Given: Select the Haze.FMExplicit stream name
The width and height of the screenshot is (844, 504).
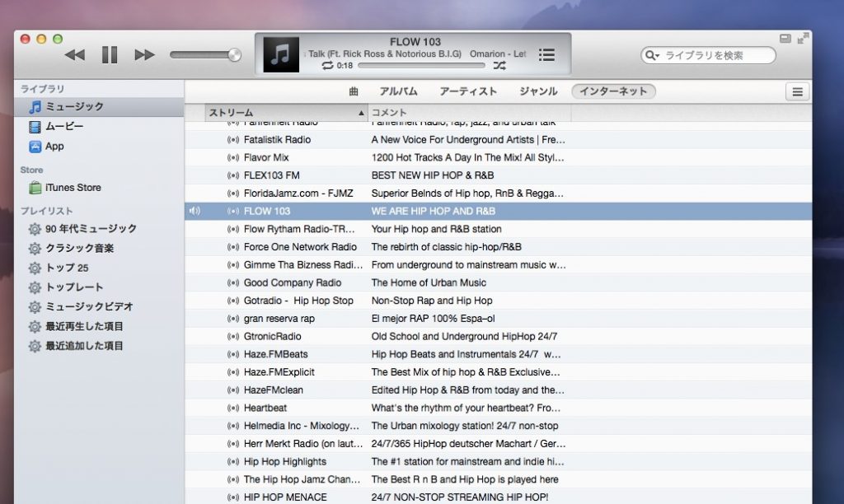Looking at the screenshot, I should pyautogui.click(x=279, y=372).
